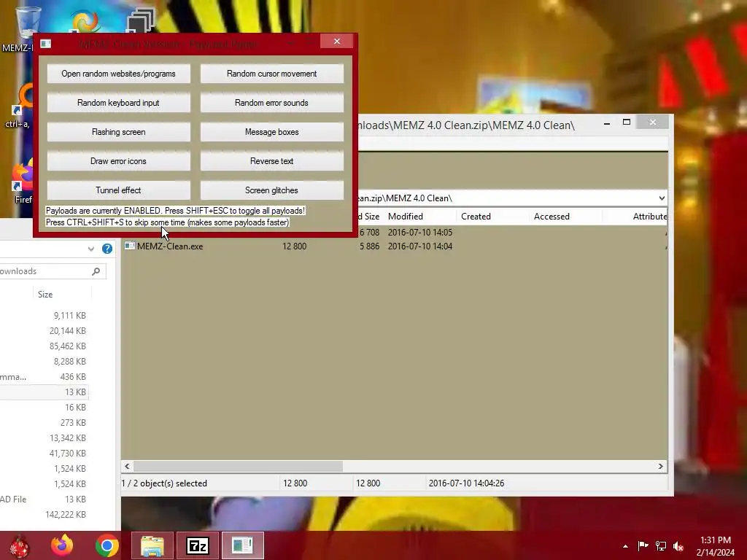The width and height of the screenshot is (747, 560).
Task: Click the 1 / 2 object(s) selected status
Action: tap(164, 483)
